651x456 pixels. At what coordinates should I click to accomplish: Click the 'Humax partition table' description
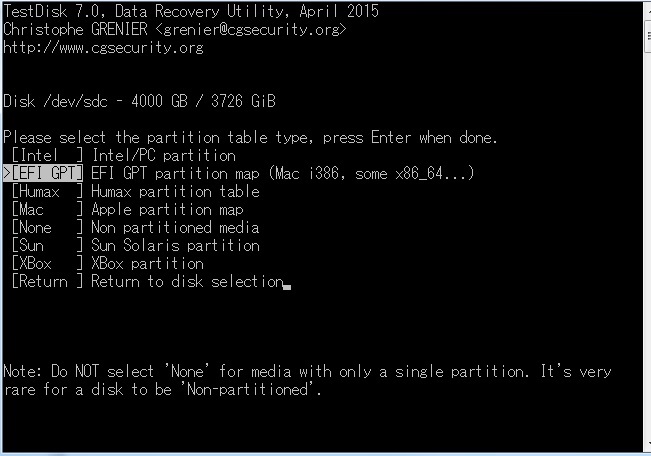[x=175, y=191]
